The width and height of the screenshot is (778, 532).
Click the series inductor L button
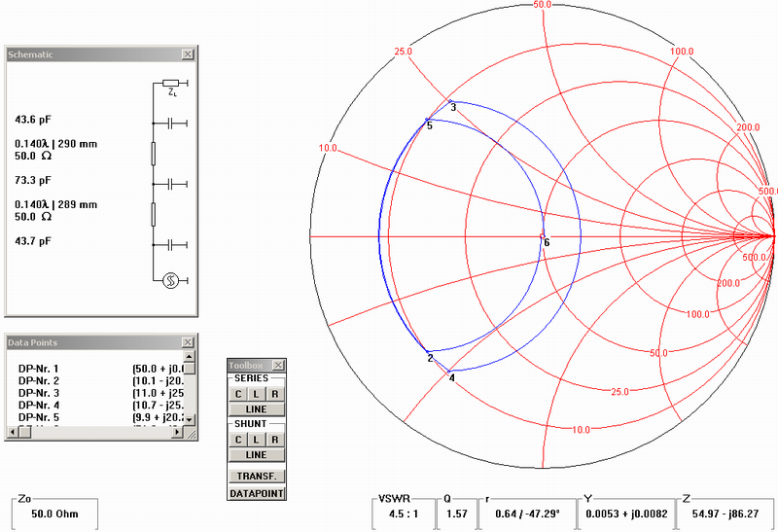(256, 394)
